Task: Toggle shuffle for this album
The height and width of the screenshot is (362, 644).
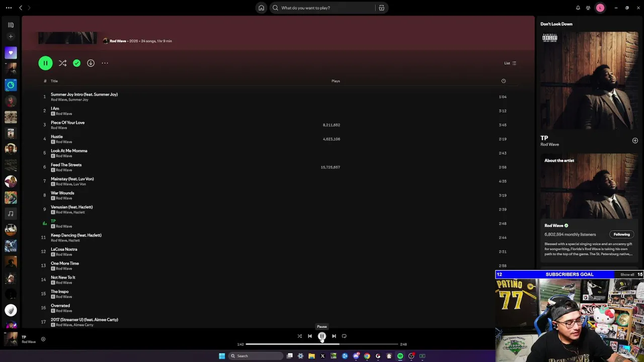Action: [x=62, y=63]
